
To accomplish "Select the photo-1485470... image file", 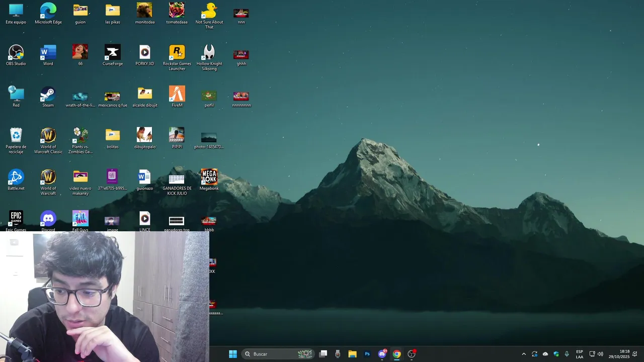I will (x=209, y=141).
